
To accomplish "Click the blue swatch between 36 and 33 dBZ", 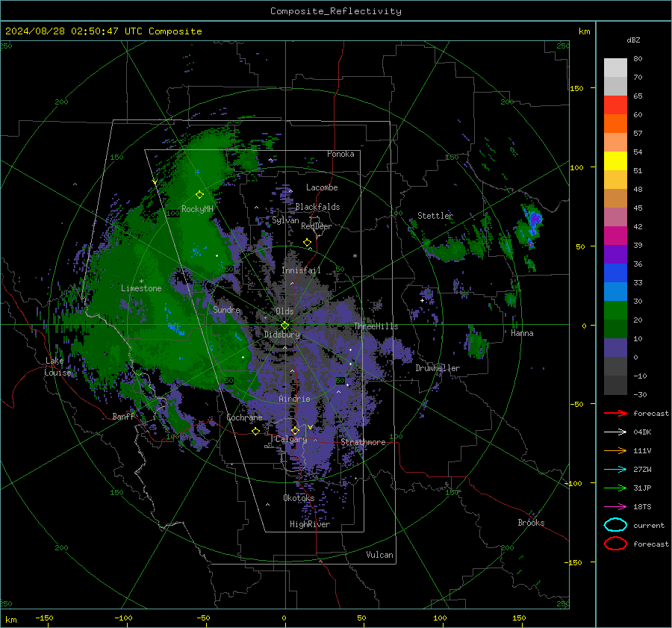I will click(x=615, y=273).
